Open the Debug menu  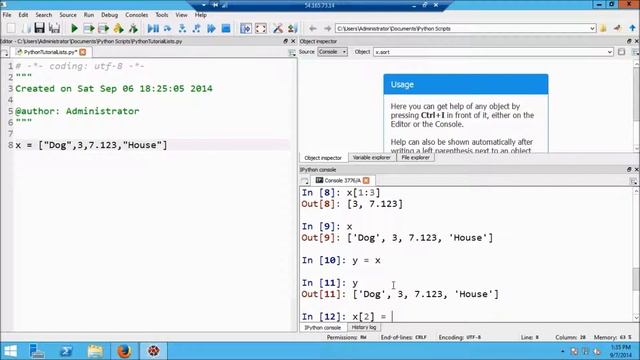pyautogui.click(x=109, y=15)
